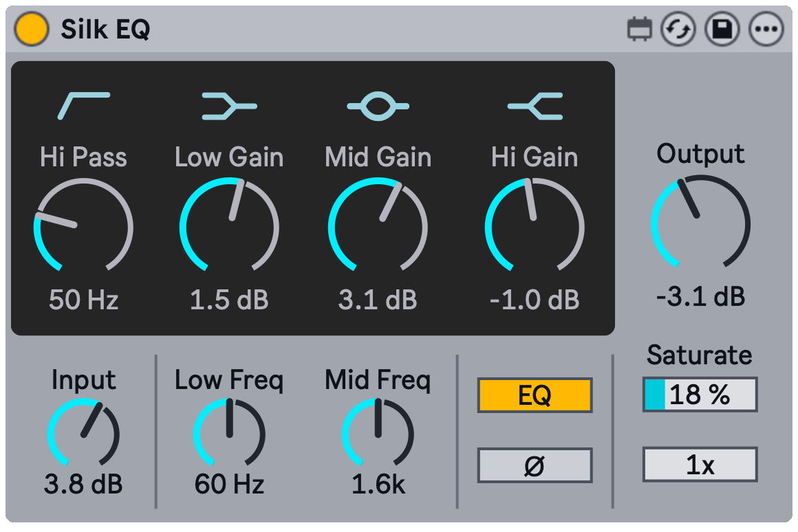Screen dimensions: 798x532
Task: Click the 3.1 dB Mid Gain value
Action: click(x=378, y=300)
